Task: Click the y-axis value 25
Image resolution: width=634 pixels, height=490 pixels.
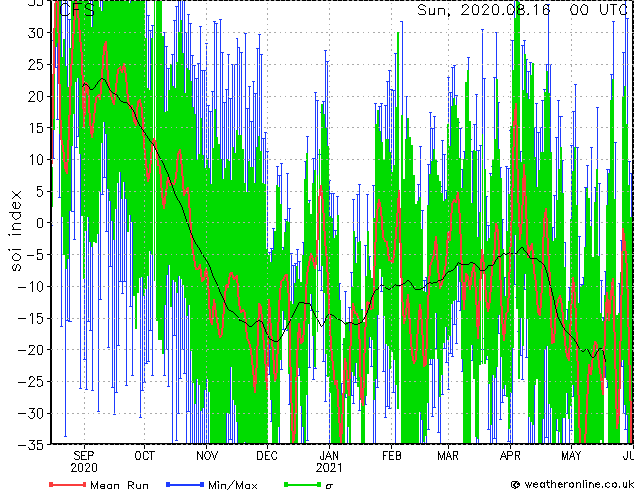Action: pos(36,65)
